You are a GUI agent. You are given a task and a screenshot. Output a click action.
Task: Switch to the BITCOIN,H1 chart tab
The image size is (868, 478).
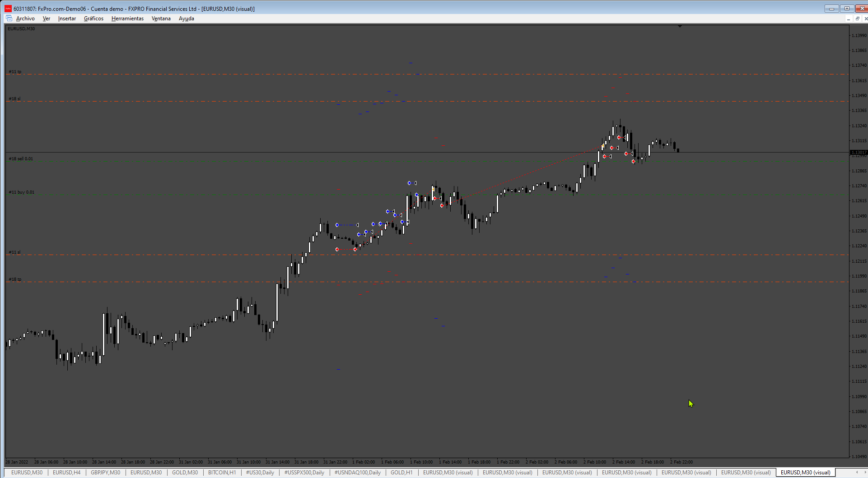point(222,473)
